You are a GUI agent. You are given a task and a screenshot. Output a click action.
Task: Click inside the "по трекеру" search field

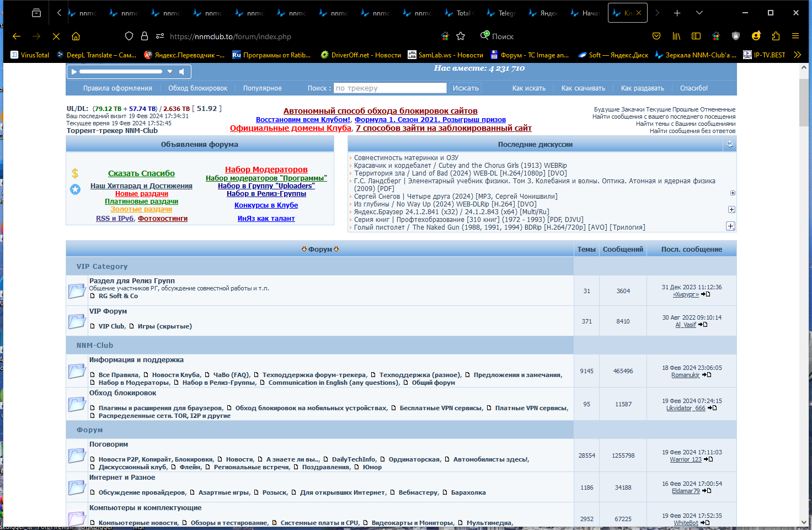390,87
